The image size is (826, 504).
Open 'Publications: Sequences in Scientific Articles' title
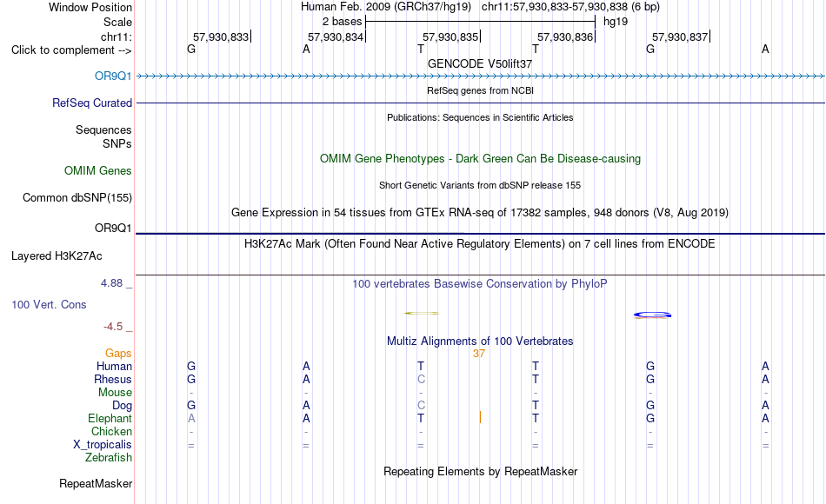coord(480,117)
